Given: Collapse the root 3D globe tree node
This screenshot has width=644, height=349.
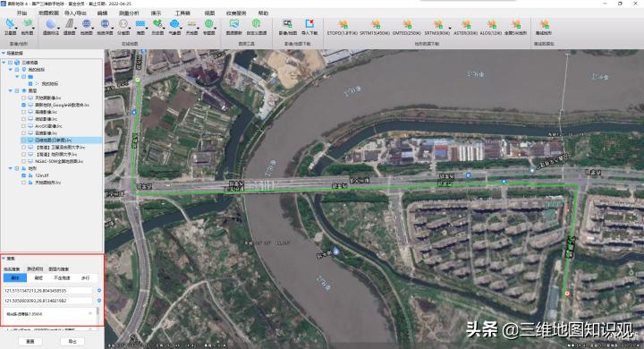Looking at the screenshot, I should (4, 63).
